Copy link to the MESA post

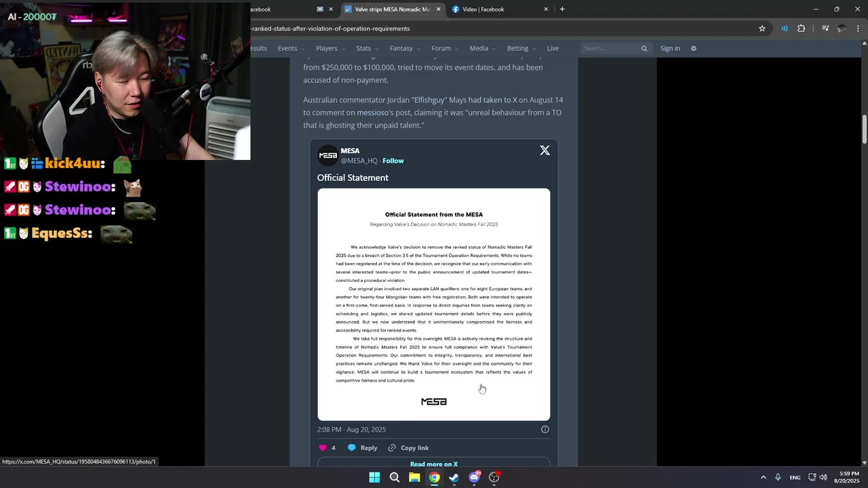pos(408,448)
